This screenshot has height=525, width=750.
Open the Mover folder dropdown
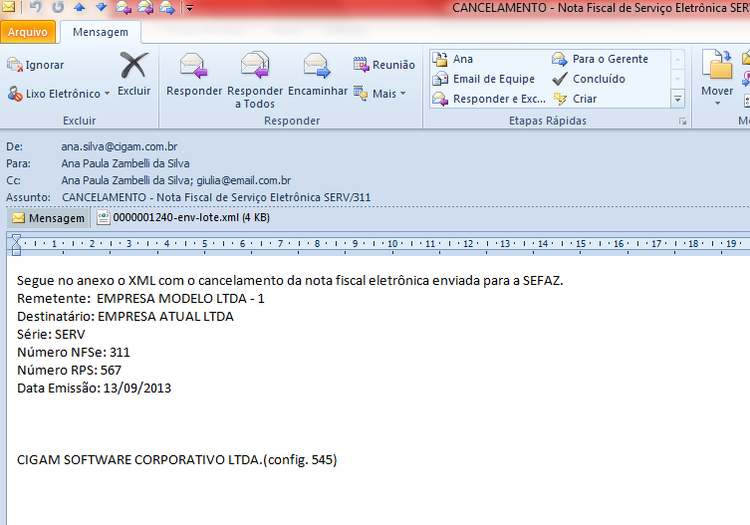(x=717, y=78)
